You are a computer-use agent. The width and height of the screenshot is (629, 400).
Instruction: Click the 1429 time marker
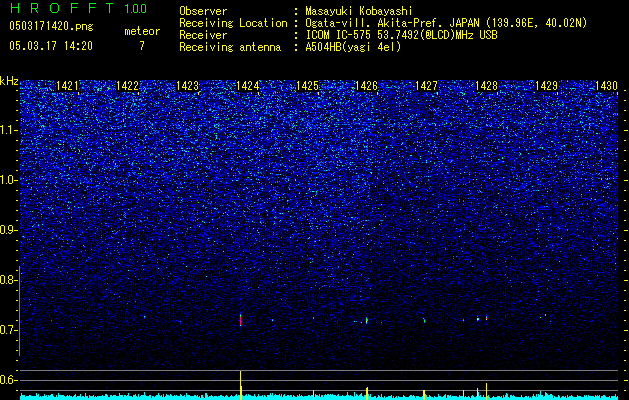click(547, 86)
